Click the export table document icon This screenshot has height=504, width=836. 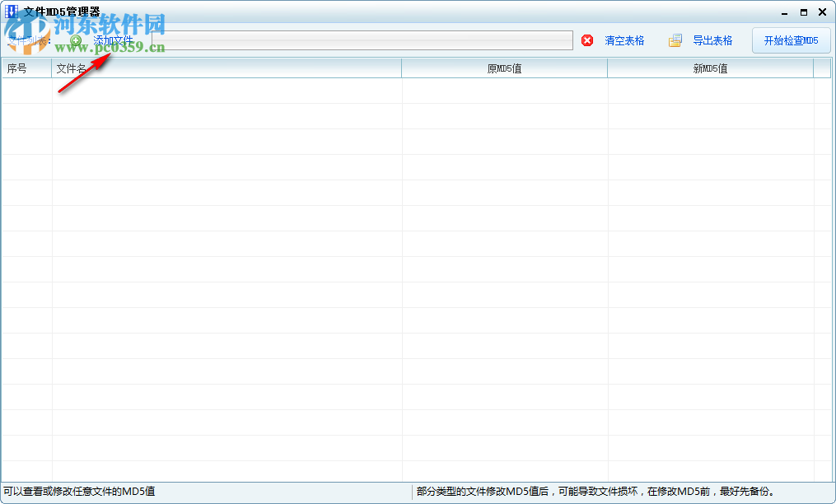coord(675,40)
